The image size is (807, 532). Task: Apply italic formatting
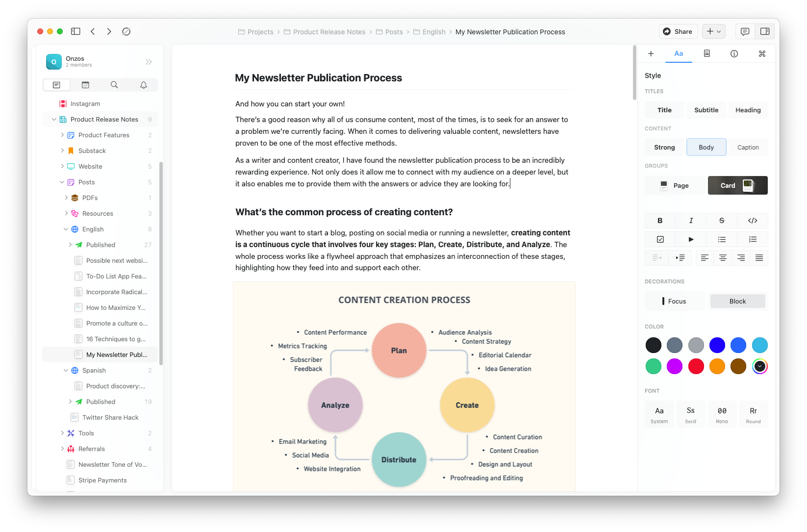pyautogui.click(x=691, y=221)
